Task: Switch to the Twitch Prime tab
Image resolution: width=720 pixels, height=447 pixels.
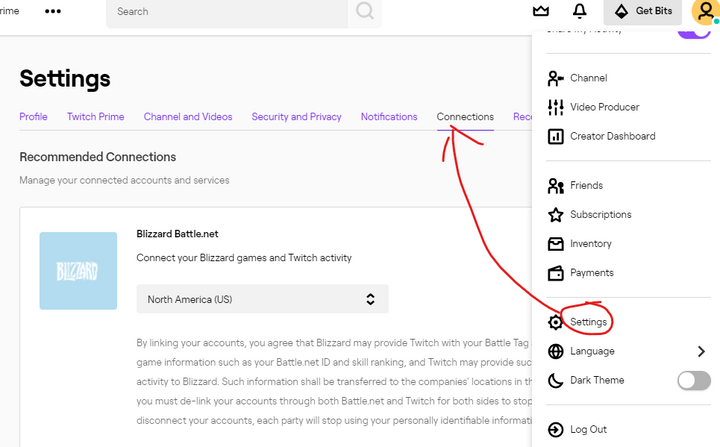Action: (x=96, y=117)
